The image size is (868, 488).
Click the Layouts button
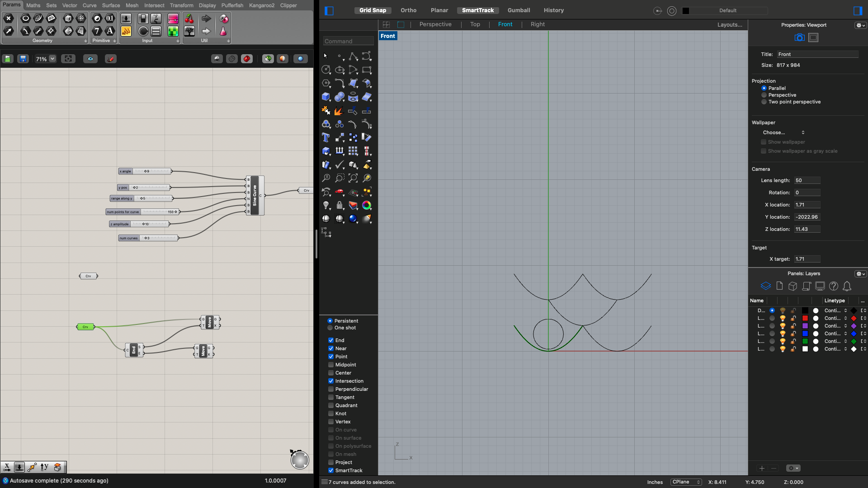pyautogui.click(x=729, y=25)
